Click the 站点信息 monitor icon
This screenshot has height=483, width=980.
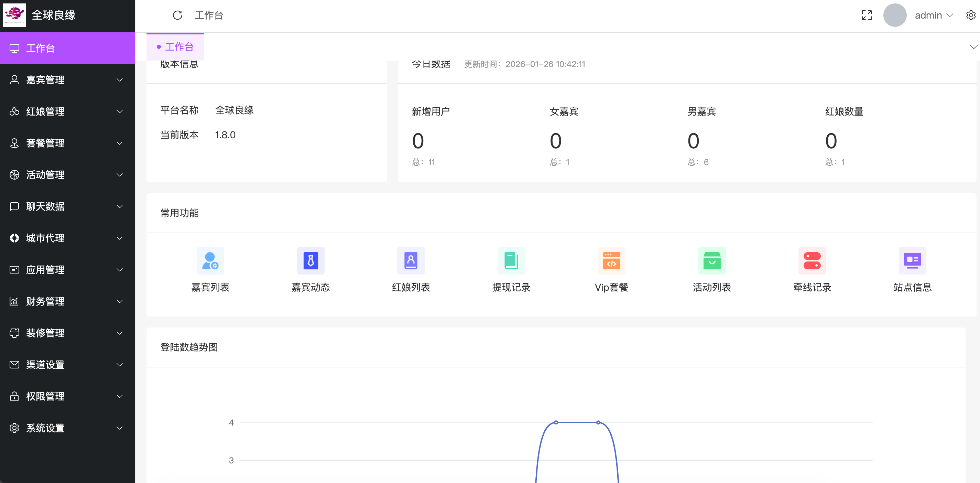[x=912, y=261]
